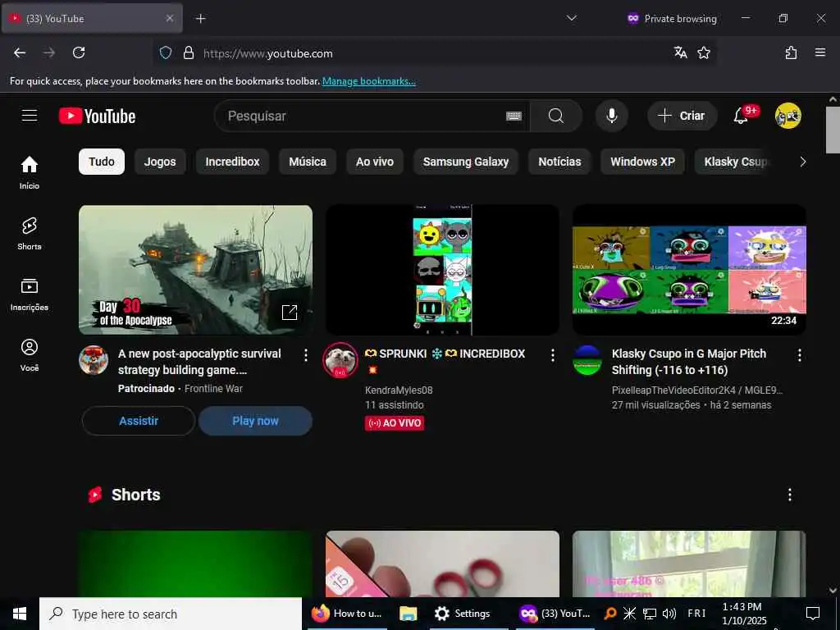Open tracking protection shield icon
This screenshot has width=840, height=630.
click(166, 53)
